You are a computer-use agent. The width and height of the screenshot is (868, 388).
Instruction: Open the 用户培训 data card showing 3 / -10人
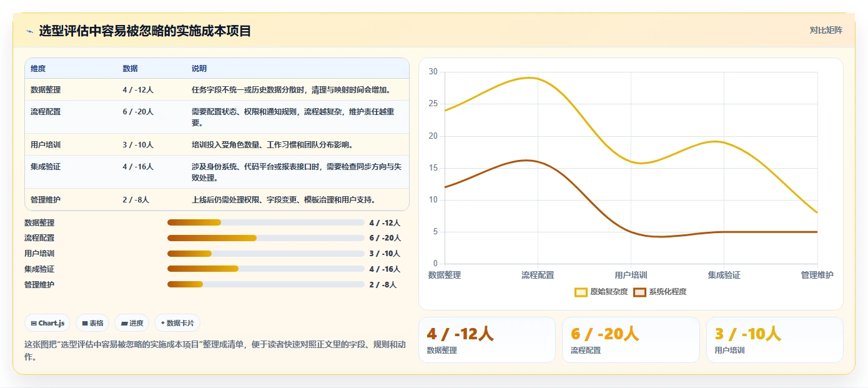click(775, 340)
